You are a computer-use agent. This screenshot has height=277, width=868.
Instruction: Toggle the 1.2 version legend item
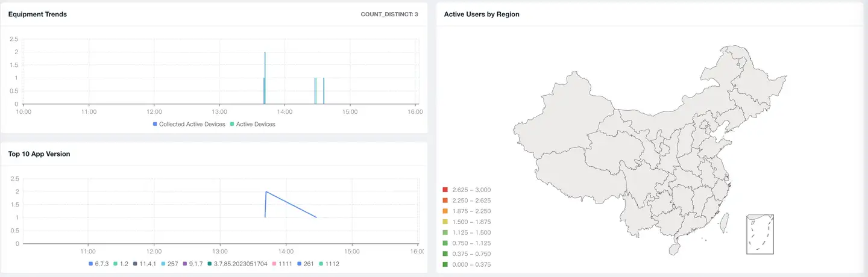point(121,264)
